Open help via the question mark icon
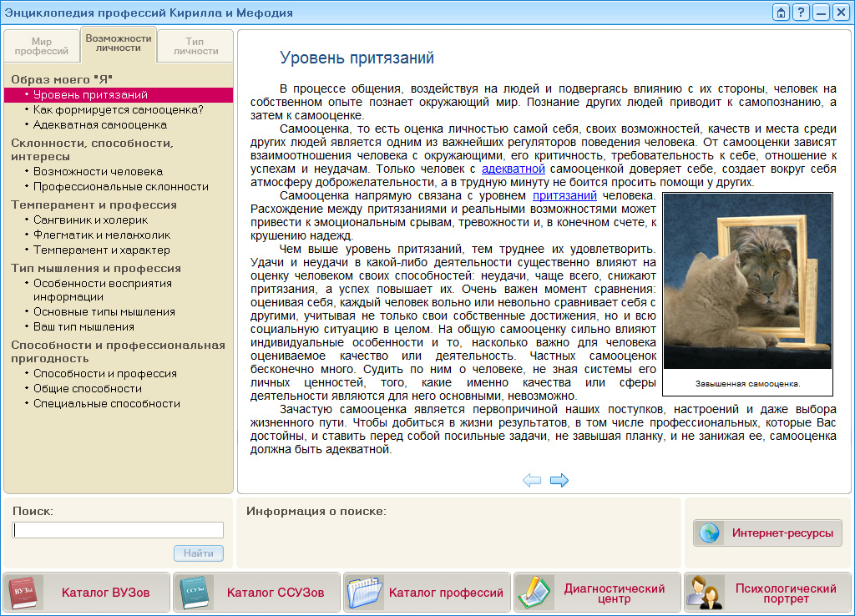855x616 pixels. [800, 12]
